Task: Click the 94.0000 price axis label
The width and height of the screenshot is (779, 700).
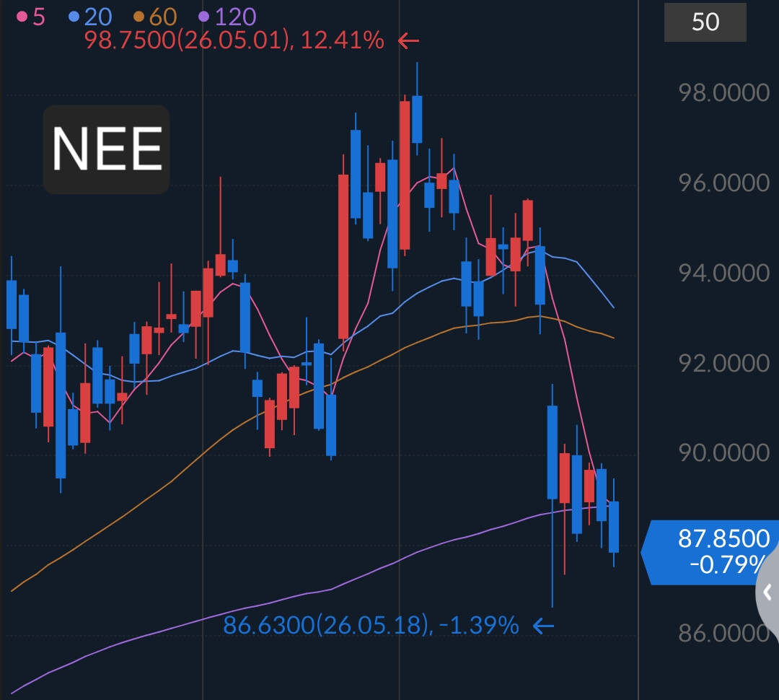Action: (724, 273)
